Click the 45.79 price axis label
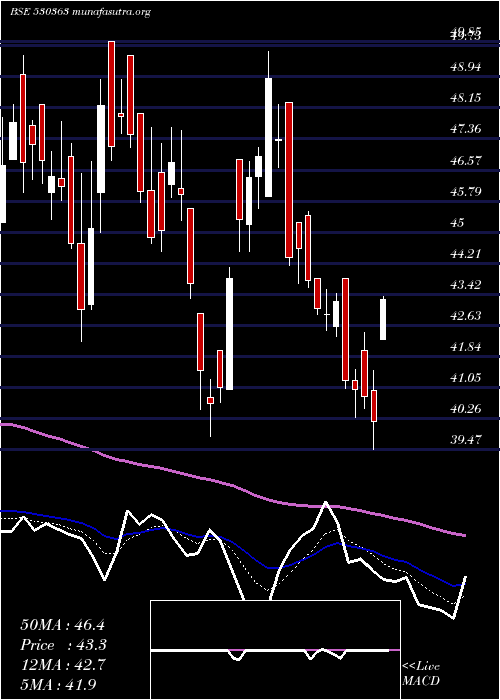 coord(465,192)
